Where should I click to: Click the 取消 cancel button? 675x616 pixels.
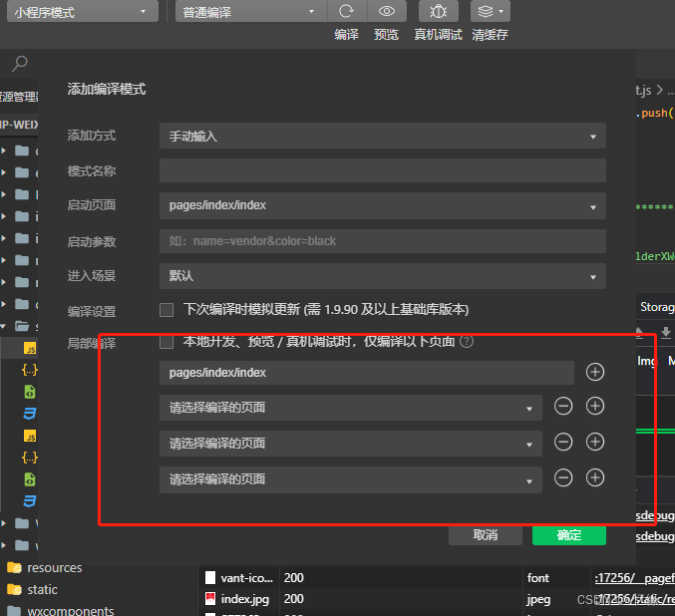[x=486, y=535]
